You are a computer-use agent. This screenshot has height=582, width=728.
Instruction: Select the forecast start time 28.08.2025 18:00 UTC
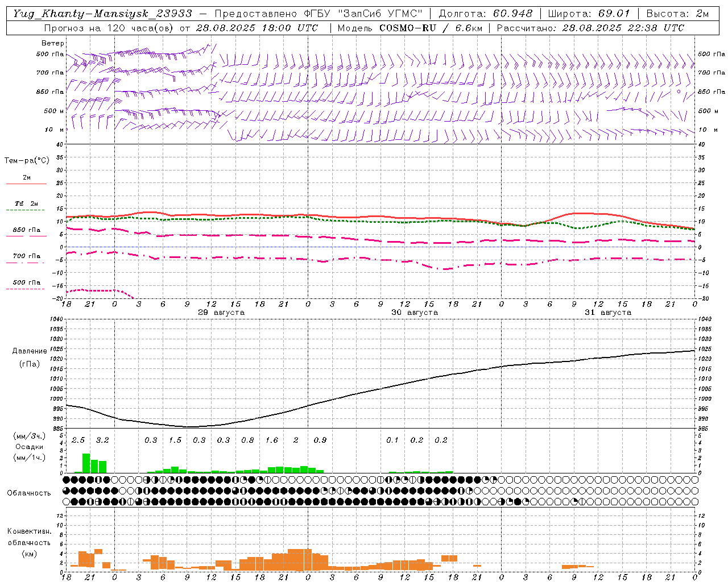click(x=257, y=28)
